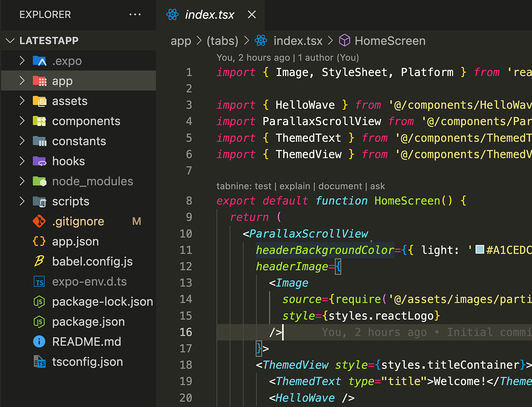Click the braces icon next to app.json

pyautogui.click(x=39, y=241)
